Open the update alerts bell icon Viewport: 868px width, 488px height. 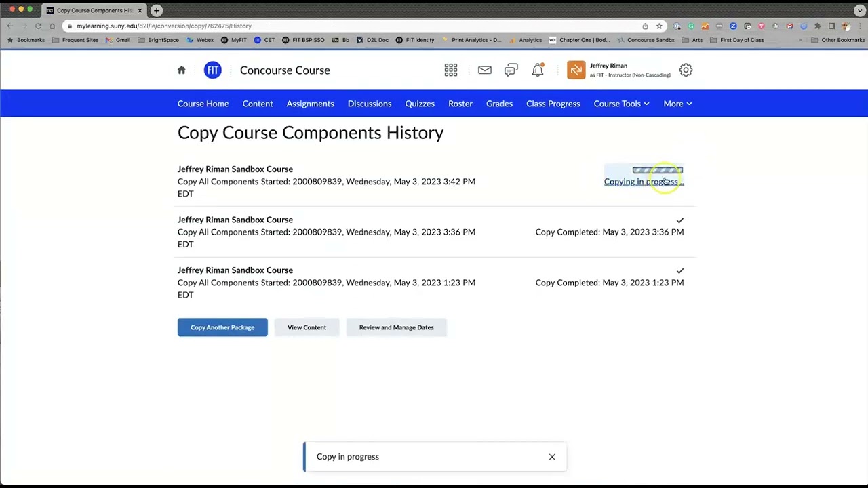click(538, 70)
